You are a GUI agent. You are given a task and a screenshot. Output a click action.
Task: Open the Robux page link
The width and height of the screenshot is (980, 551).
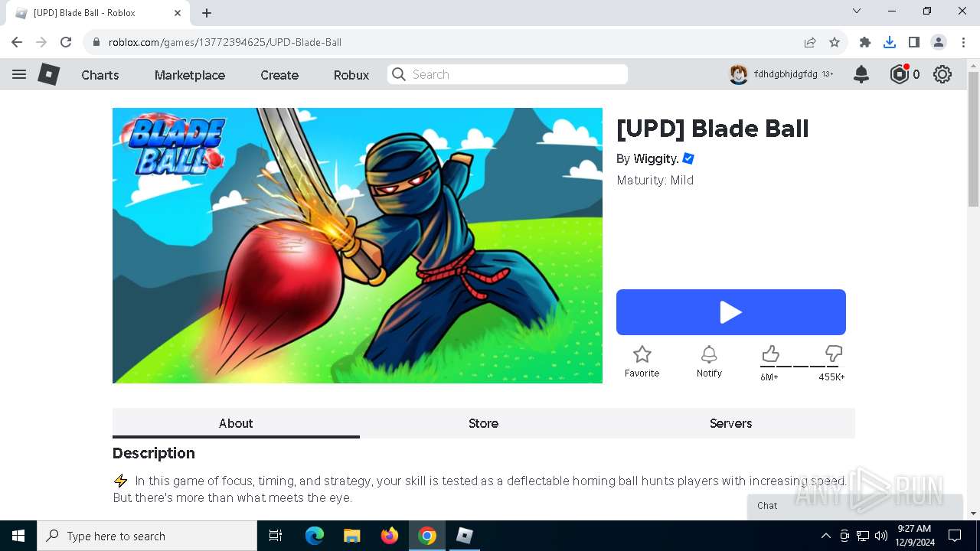(351, 75)
